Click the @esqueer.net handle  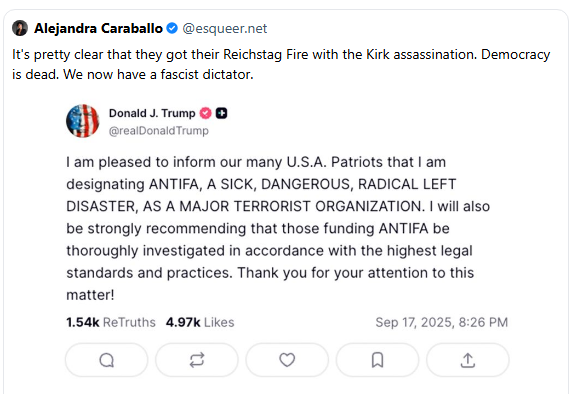225,28
